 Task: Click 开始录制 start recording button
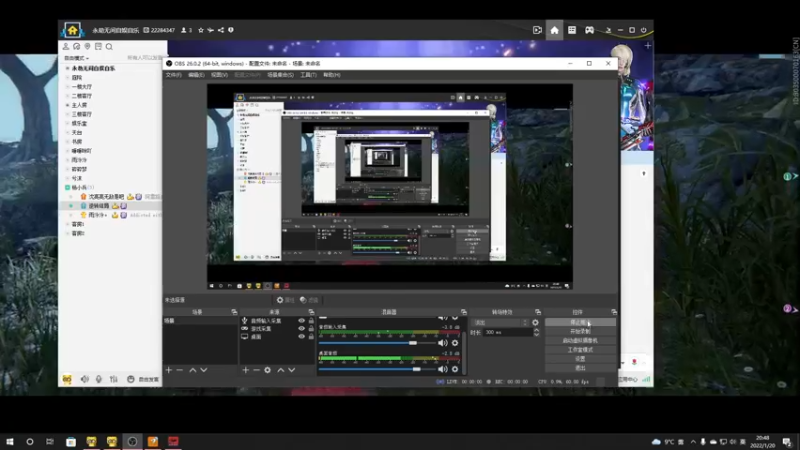coord(580,332)
